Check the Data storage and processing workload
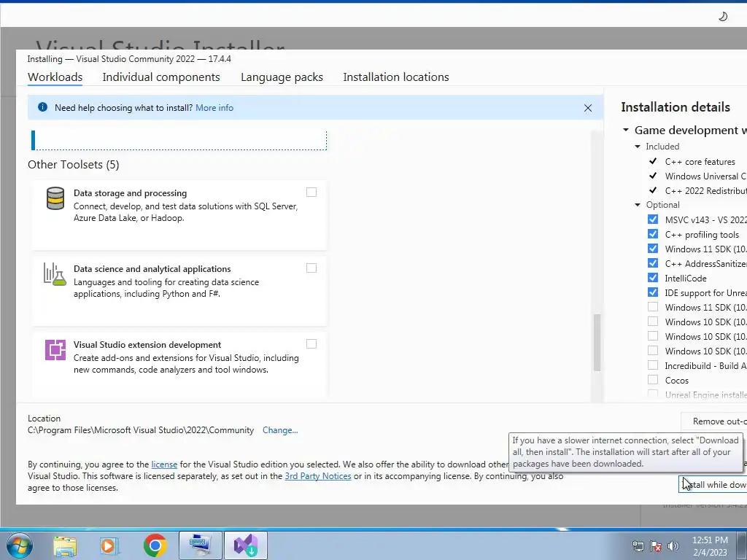Viewport: 747px width, 560px height. pyautogui.click(x=311, y=192)
